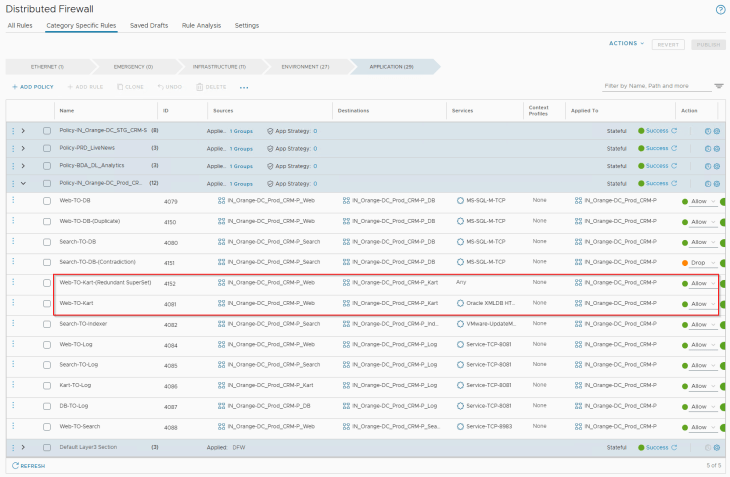Screen dimensions: 730x477
Task: Check the Web-TO-DB-(Duplicate) rule checkbox
Action: click(x=47, y=222)
